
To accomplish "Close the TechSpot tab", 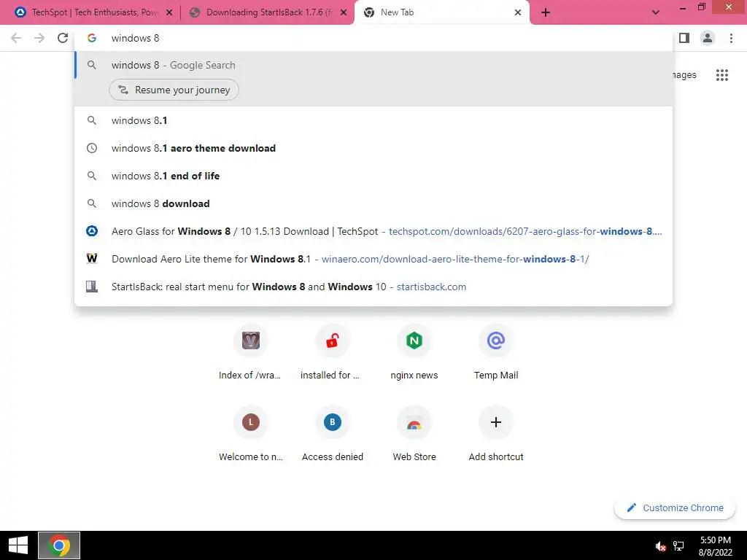I will coord(169,12).
